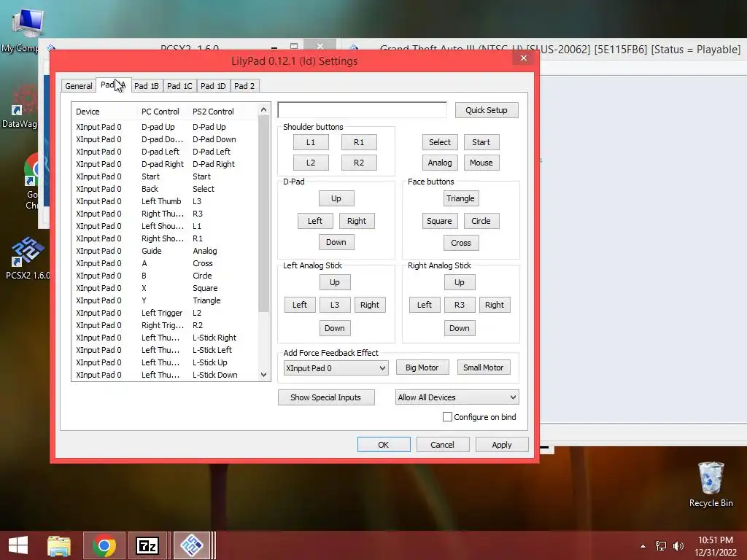
Task: Add Small Motor force feedback
Action: tap(484, 367)
